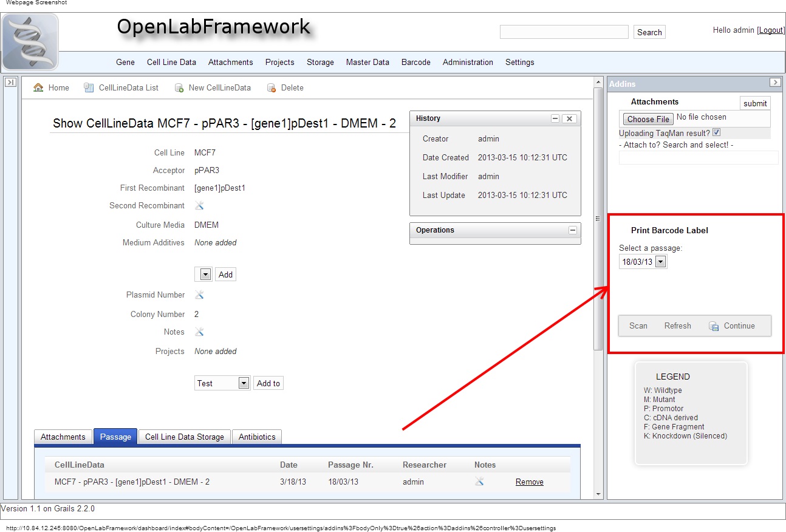Open CellLineData List via its icon
The width and height of the screenshot is (786, 532).
click(89, 87)
